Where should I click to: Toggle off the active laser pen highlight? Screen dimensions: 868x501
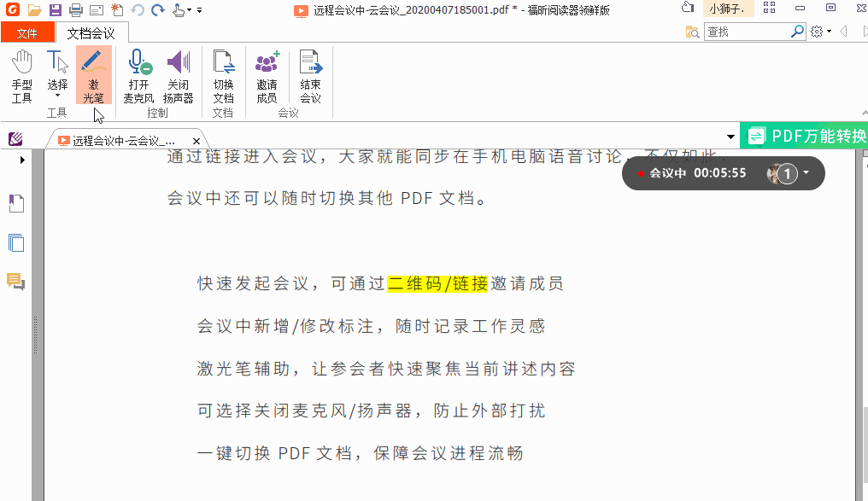click(x=94, y=75)
